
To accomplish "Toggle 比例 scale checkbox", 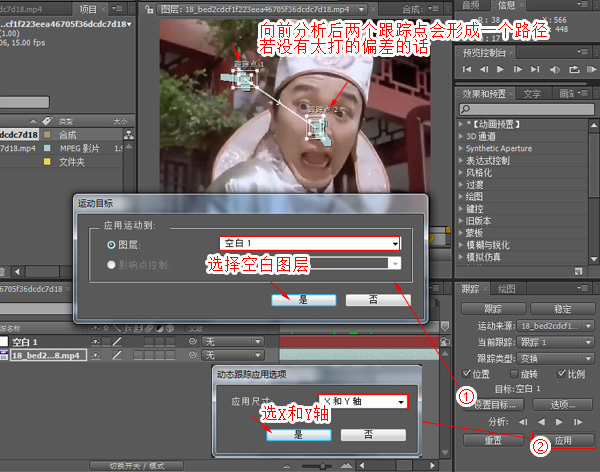I will click(561, 374).
